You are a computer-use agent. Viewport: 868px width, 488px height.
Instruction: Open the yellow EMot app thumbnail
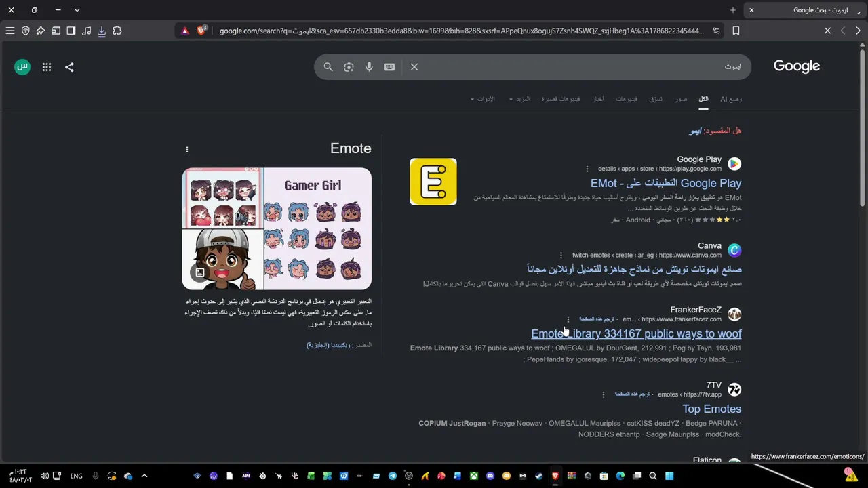(433, 182)
